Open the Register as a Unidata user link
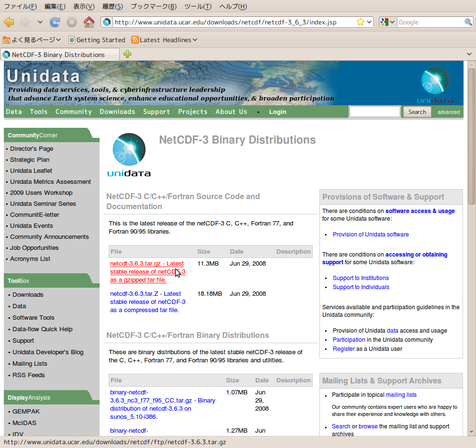This screenshot has height=448, width=476. pos(344,349)
